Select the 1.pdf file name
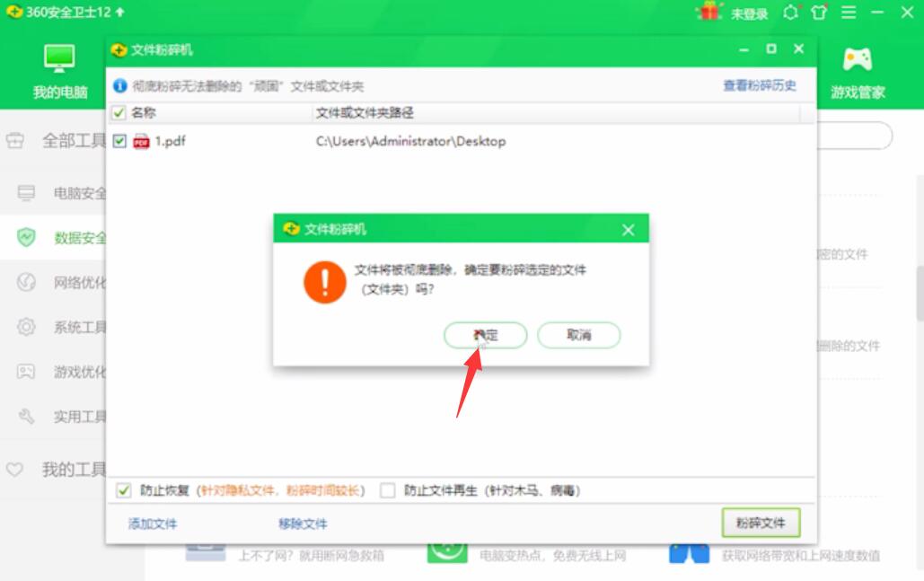Image resolution: width=924 pixels, height=581 pixels. click(x=170, y=141)
